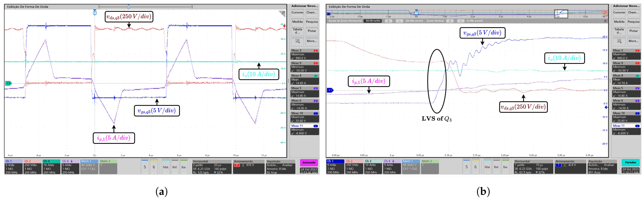Image resolution: width=644 pixels, height=200 pixels.
Task: Click the horizontal zoom minus button
Action: [399, 21]
